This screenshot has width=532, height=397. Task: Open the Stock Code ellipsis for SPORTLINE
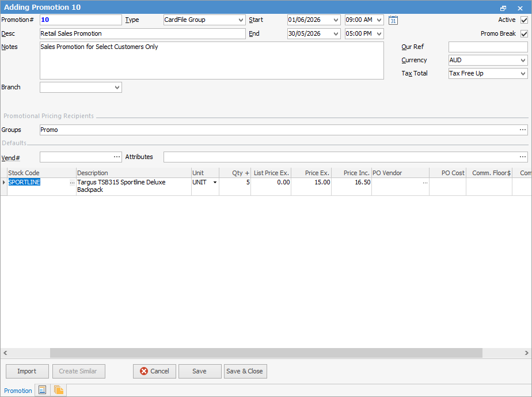tap(72, 183)
